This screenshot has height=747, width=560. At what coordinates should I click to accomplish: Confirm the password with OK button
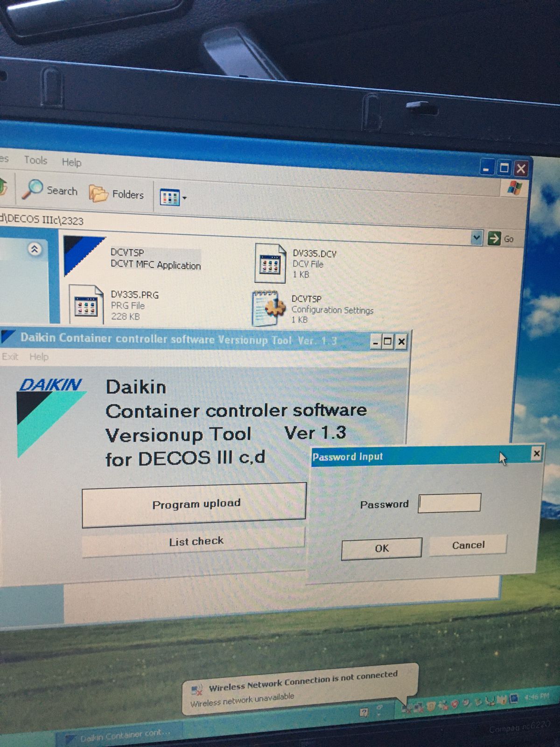[x=382, y=548]
